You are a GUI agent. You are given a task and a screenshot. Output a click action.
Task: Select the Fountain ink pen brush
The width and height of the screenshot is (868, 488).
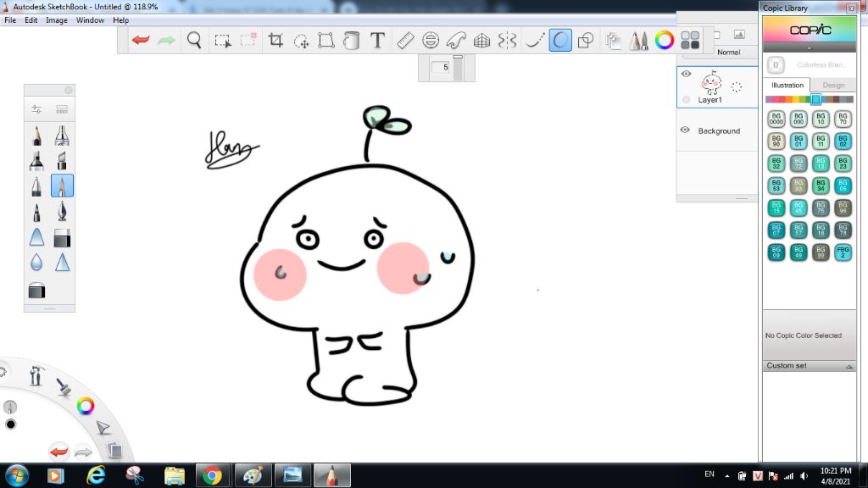coord(62,211)
